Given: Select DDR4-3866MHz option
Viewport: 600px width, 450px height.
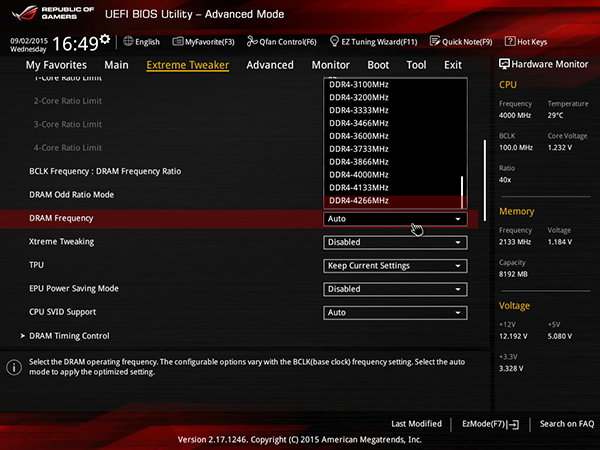Looking at the screenshot, I should pyautogui.click(x=359, y=162).
